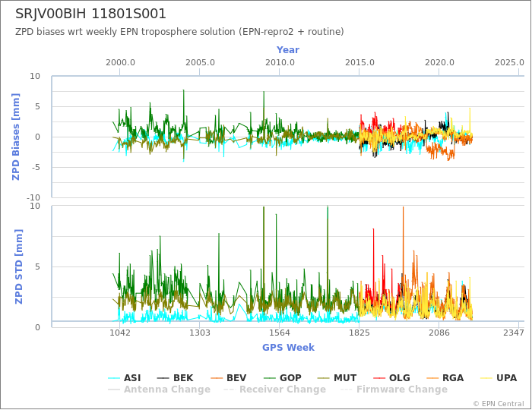Viewport: 532px width, 410px height.
Task: Toggle the BEK series legend entry
Action: 176,378
